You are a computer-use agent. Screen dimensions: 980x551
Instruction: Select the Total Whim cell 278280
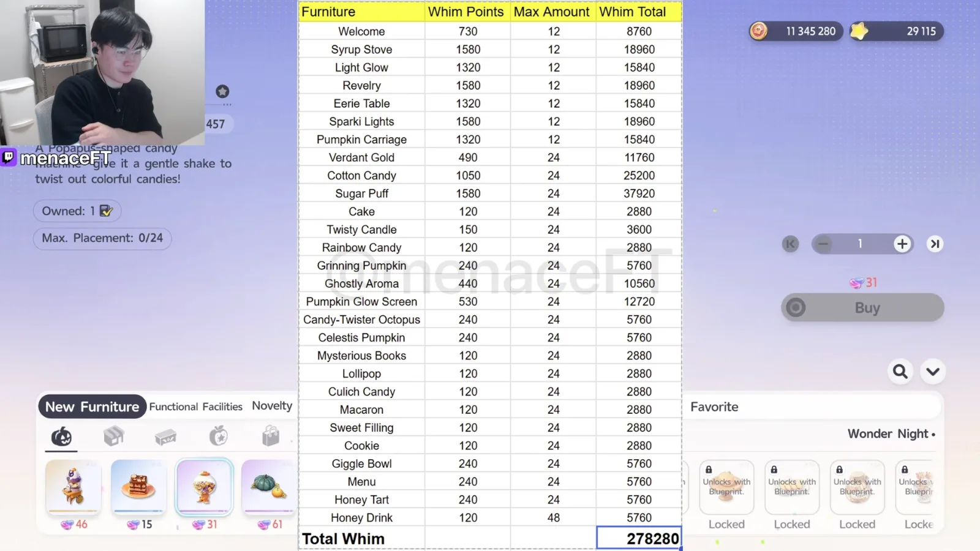tap(639, 538)
